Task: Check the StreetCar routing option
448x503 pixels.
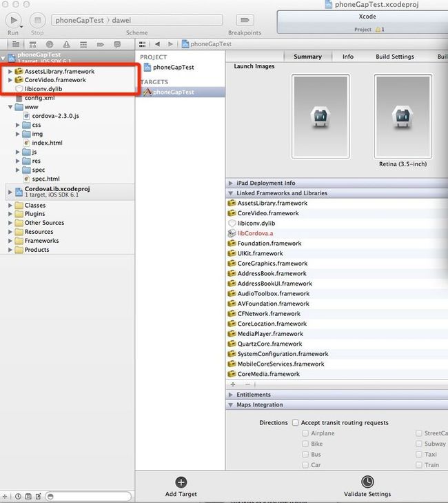Action: (x=418, y=433)
